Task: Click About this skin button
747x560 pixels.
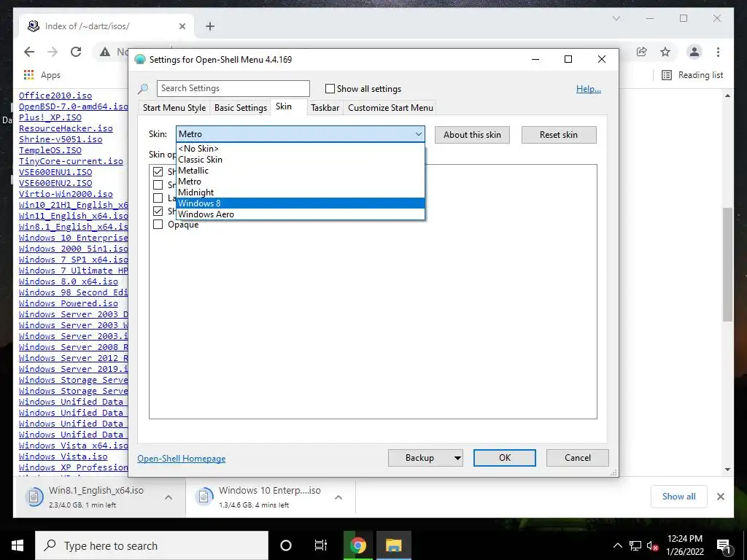Action: click(x=472, y=135)
